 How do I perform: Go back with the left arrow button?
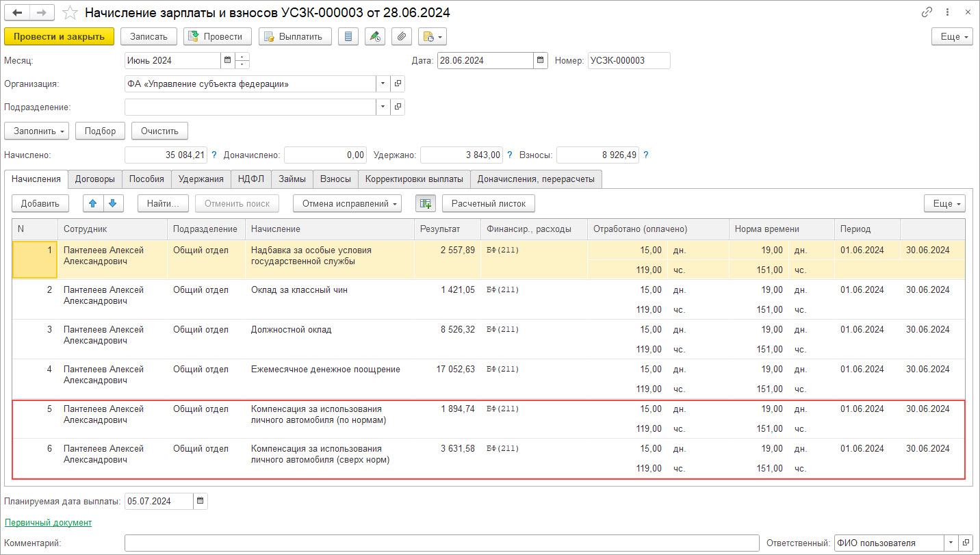(x=18, y=13)
